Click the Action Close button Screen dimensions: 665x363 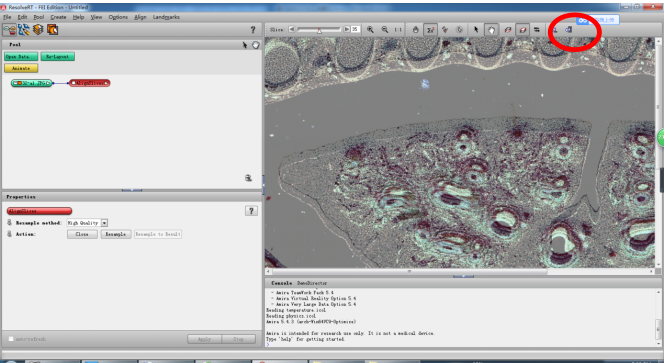coord(82,234)
